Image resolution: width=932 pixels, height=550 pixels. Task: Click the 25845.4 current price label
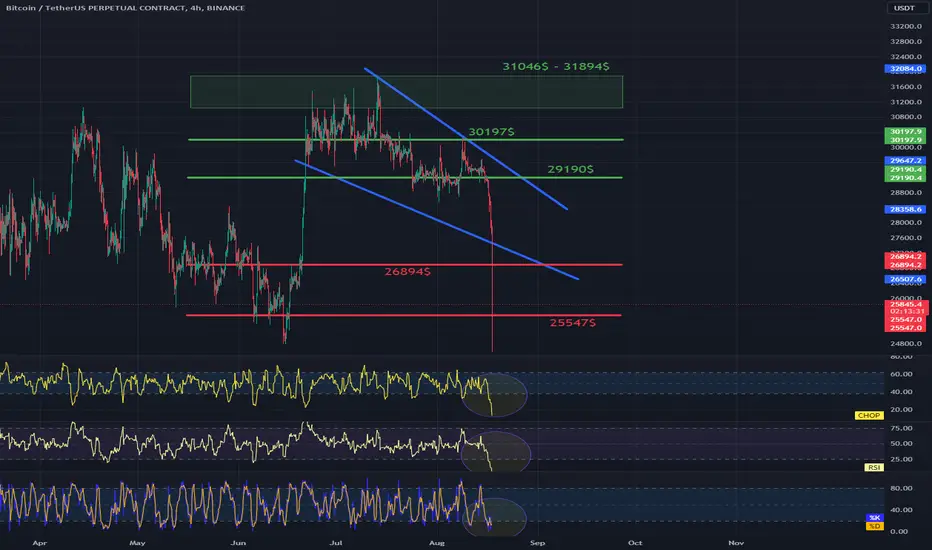(906, 304)
